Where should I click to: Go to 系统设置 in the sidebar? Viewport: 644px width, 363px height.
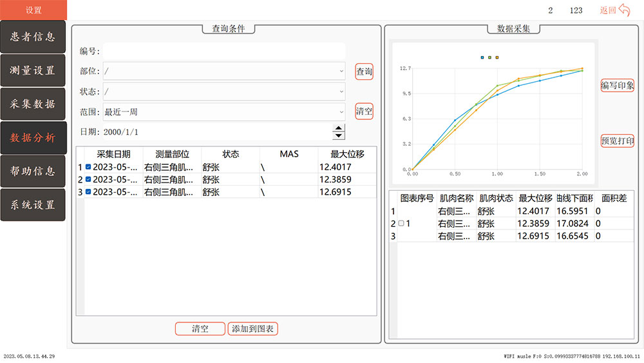33,204
